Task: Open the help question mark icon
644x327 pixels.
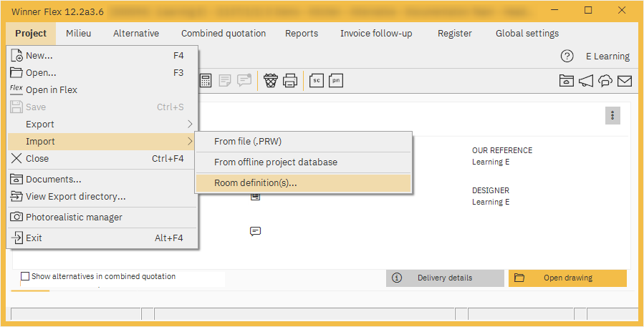Action: click(x=567, y=56)
